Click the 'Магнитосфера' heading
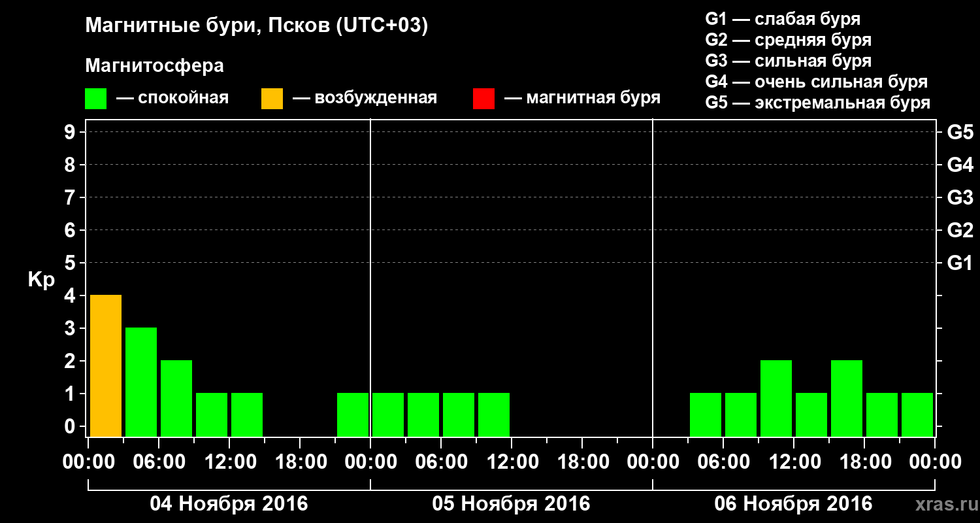The width and height of the screenshot is (980, 523). click(154, 66)
